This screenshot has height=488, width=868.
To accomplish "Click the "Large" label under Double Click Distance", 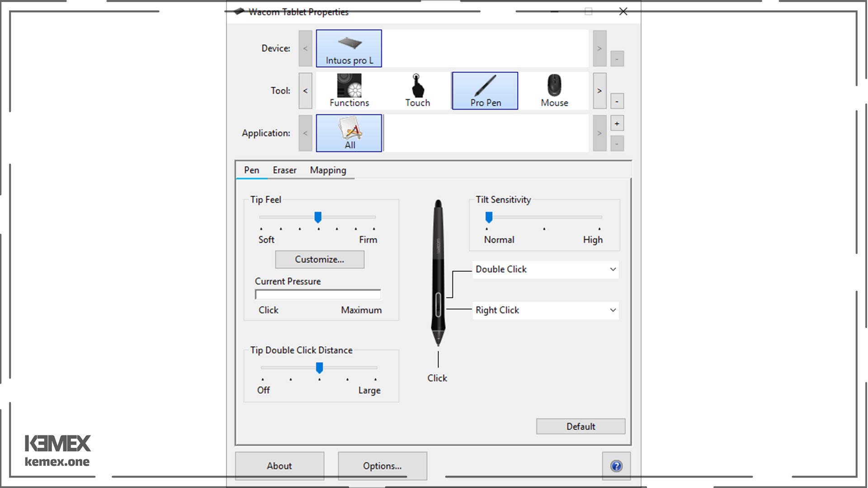I will [x=369, y=390].
